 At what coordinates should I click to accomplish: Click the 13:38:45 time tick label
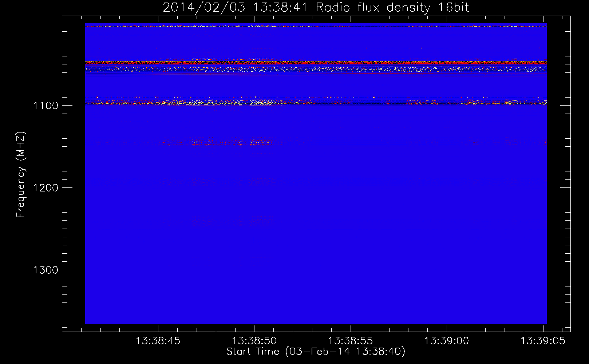pos(158,341)
